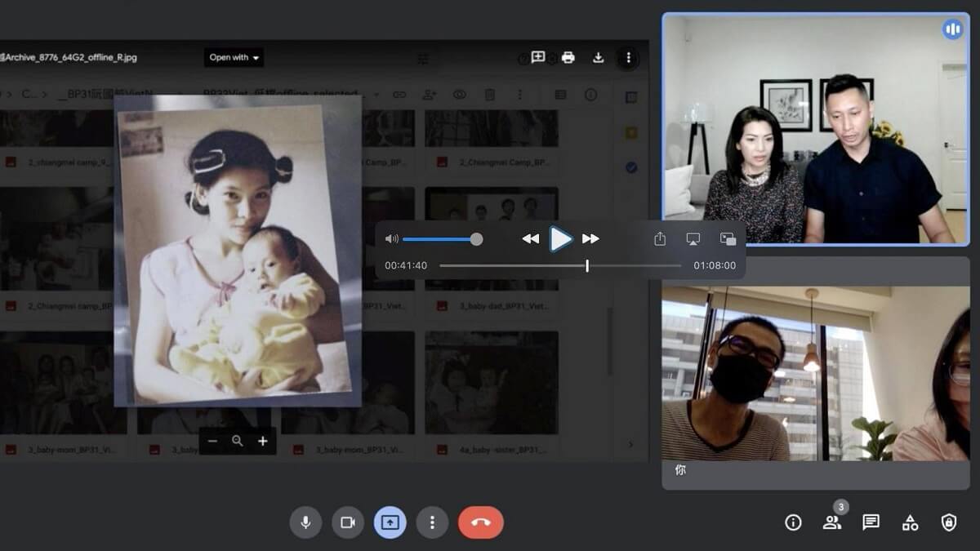Click the mother and baby photo preview

[x=238, y=251]
